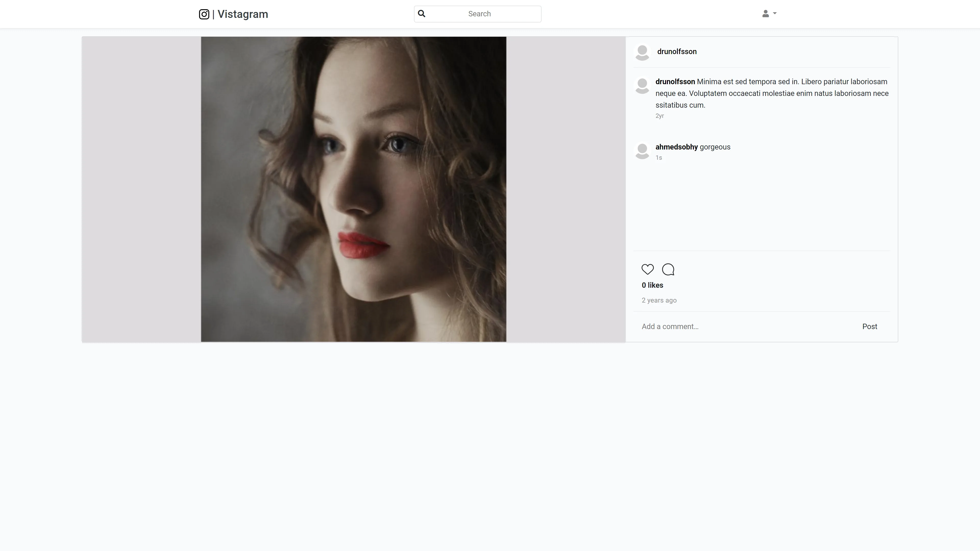Click the '2yr' caption timestamp
The height and width of the screenshot is (551, 980).
tap(659, 116)
